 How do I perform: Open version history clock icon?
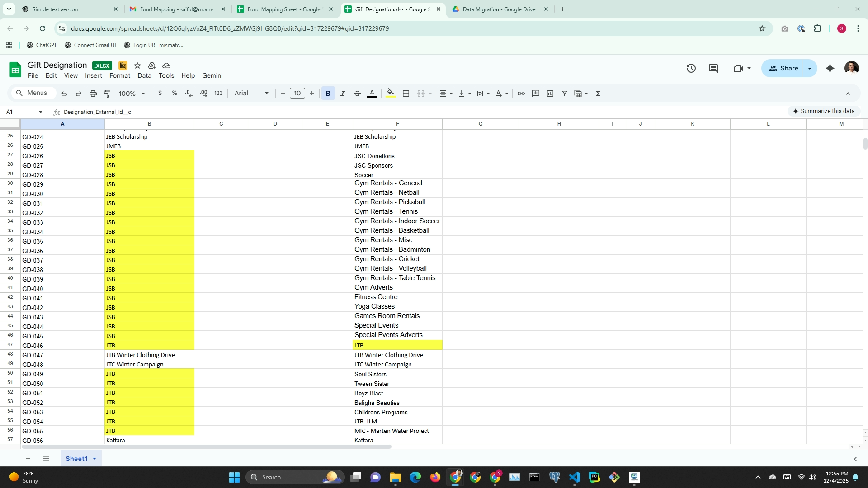tap(691, 68)
